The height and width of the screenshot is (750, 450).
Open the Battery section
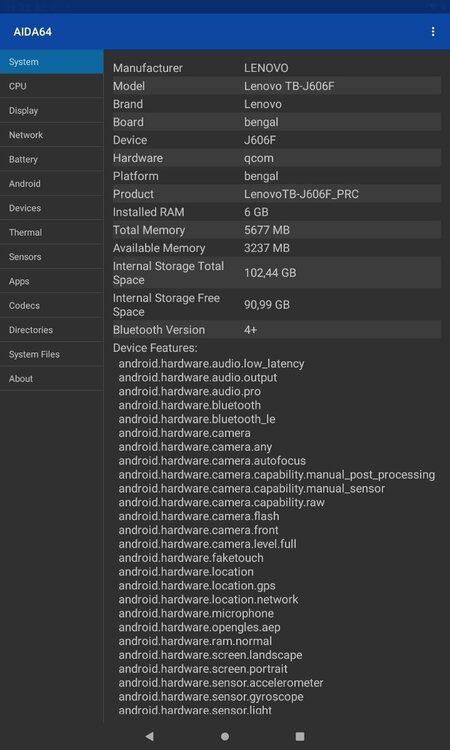(x=52, y=159)
